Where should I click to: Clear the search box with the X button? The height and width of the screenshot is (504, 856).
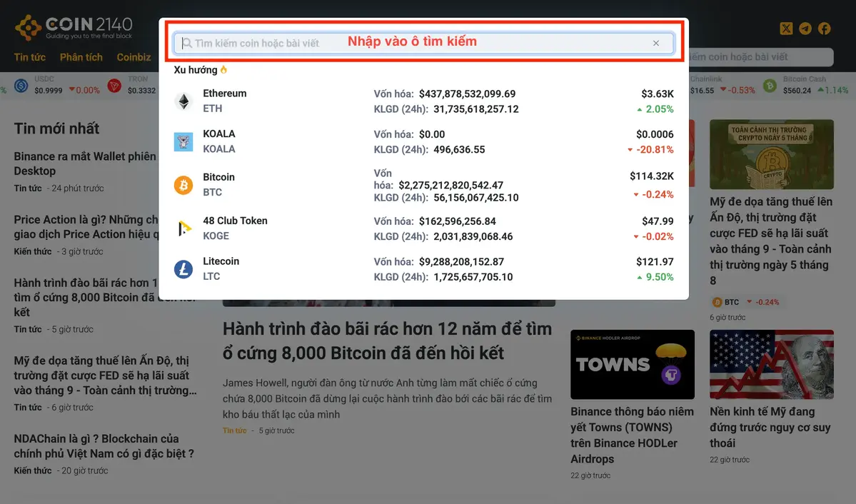click(x=655, y=42)
